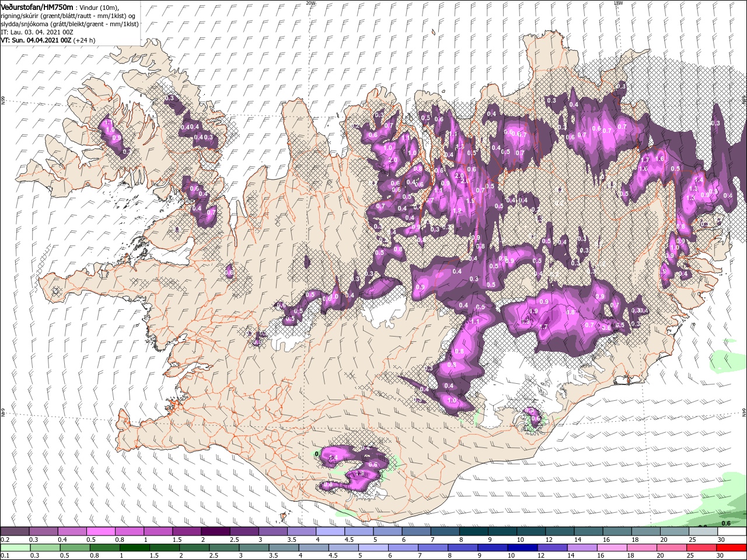Viewport: 747px width, 560px height.
Task: Select the 'VT: Sun. 04.04.2021 00Z' line
Action: [36, 40]
